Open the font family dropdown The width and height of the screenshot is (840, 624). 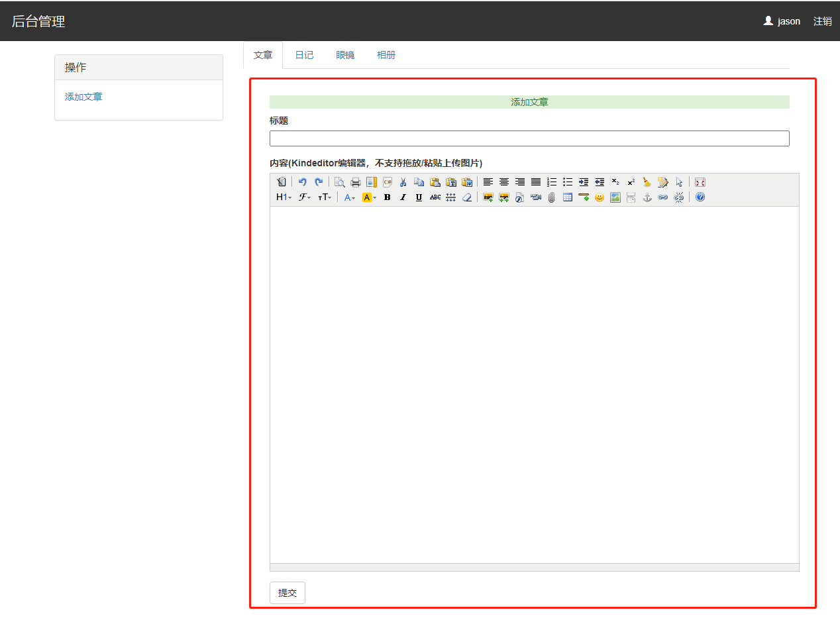click(305, 197)
